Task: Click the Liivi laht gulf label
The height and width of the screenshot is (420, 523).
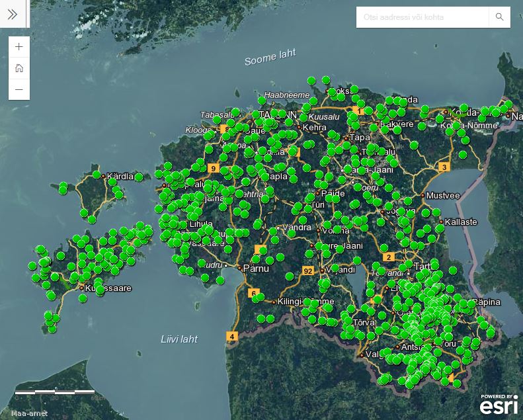Action: click(179, 339)
